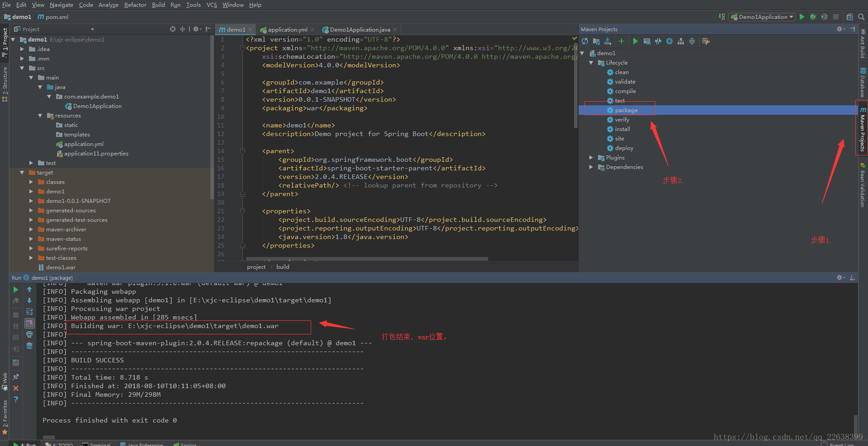Print the console output with printer icon

(29, 334)
